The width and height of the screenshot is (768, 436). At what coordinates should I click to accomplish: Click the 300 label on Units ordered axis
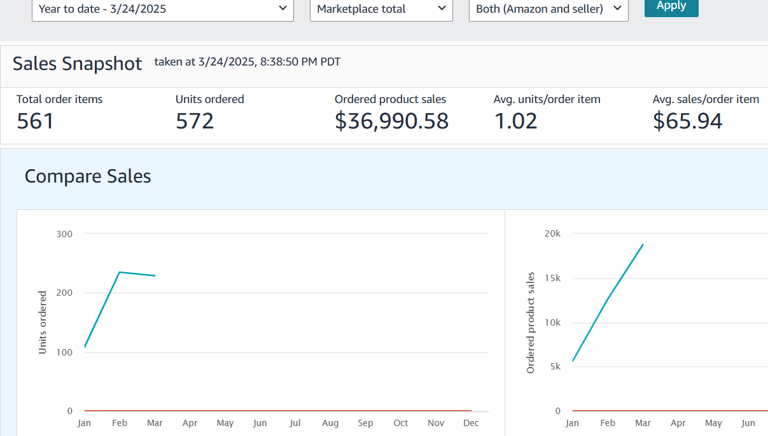point(64,234)
